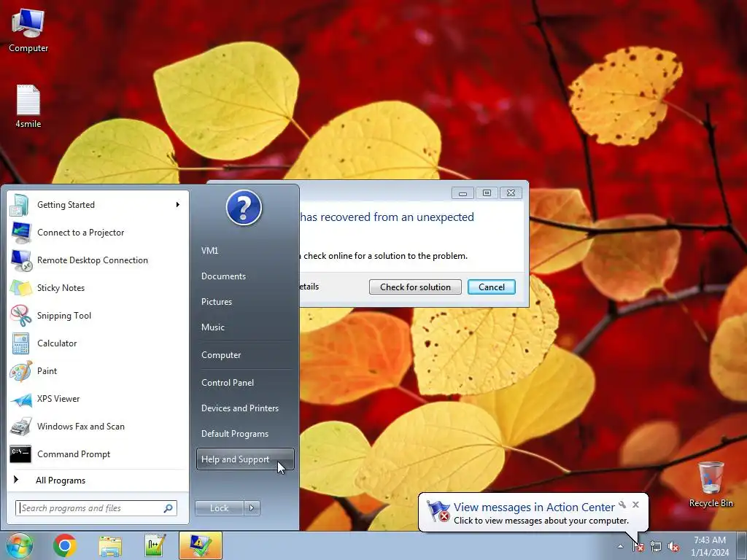Viewport: 747px width, 560px height.
Task: Click the Lock button
Action: tap(219, 508)
